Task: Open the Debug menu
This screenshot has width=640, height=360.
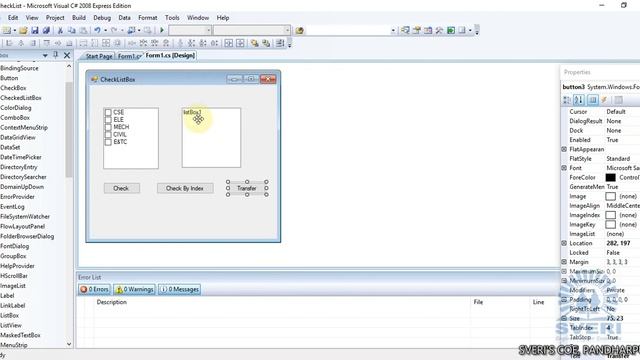Action: point(102,18)
